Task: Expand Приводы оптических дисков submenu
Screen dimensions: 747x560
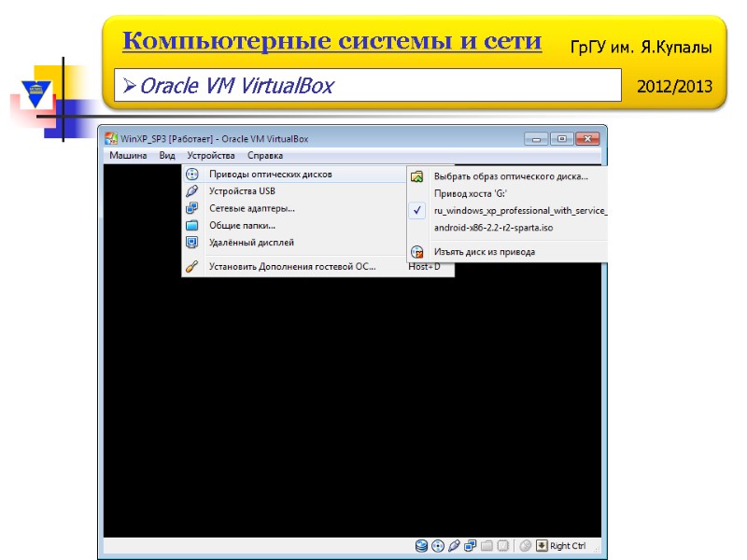Action: coord(294,175)
